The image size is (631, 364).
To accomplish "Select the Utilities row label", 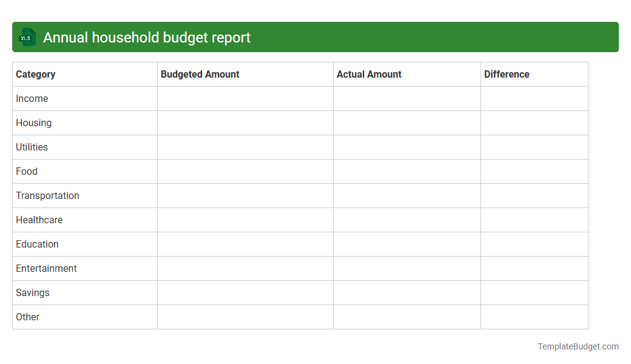I will pos(32,147).
